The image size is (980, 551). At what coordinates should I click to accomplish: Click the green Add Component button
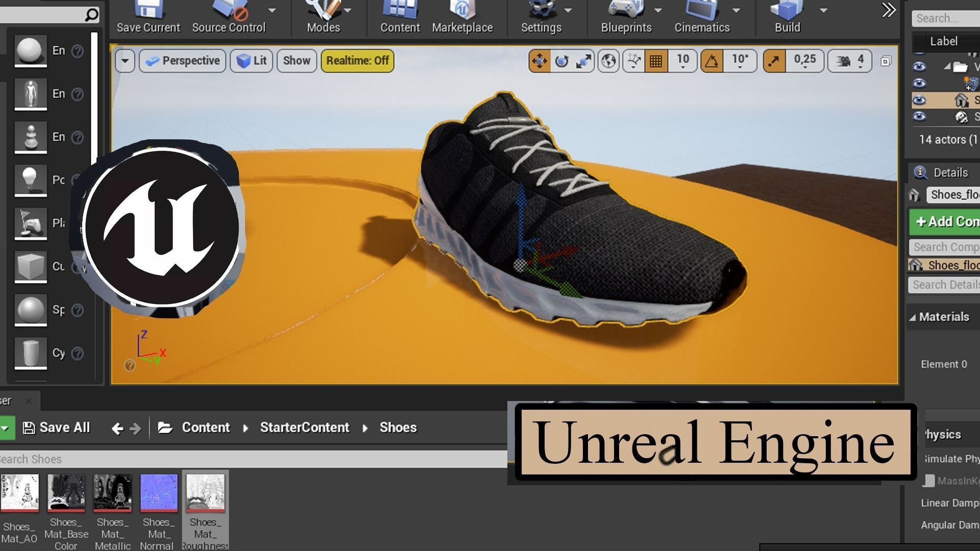coord(945,221)
